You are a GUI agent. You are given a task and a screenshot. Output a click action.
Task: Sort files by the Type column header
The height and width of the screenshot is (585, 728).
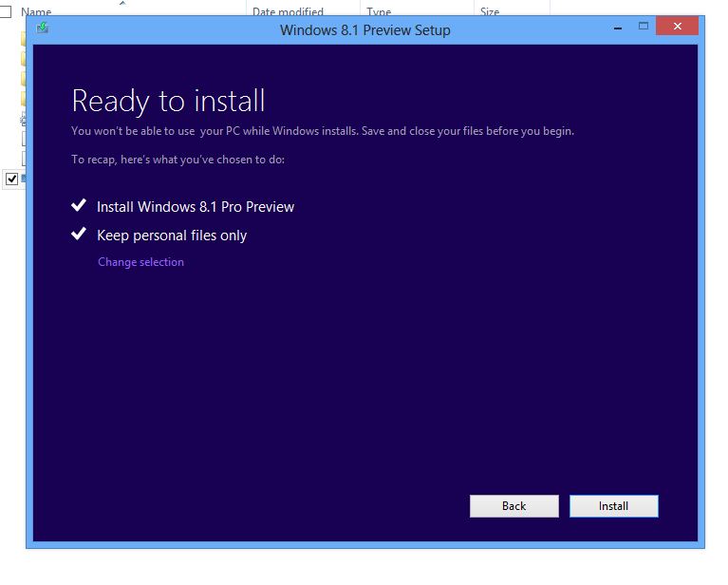pos(379,11)
